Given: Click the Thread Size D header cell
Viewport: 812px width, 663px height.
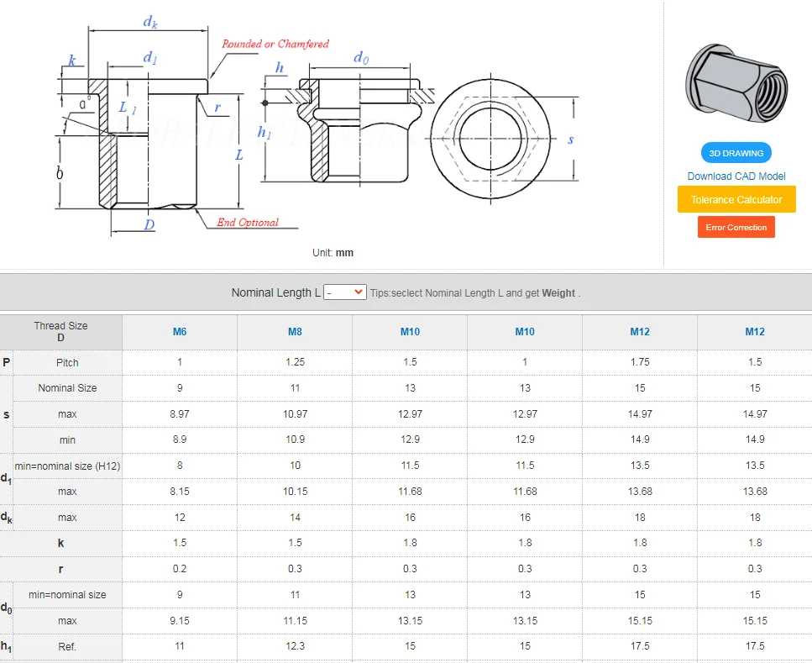Looking at the screenshot, I should [x=62, y=332].
